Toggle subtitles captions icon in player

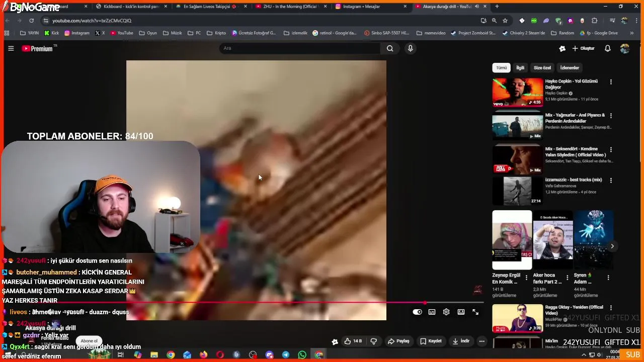[x=432, y=312]
